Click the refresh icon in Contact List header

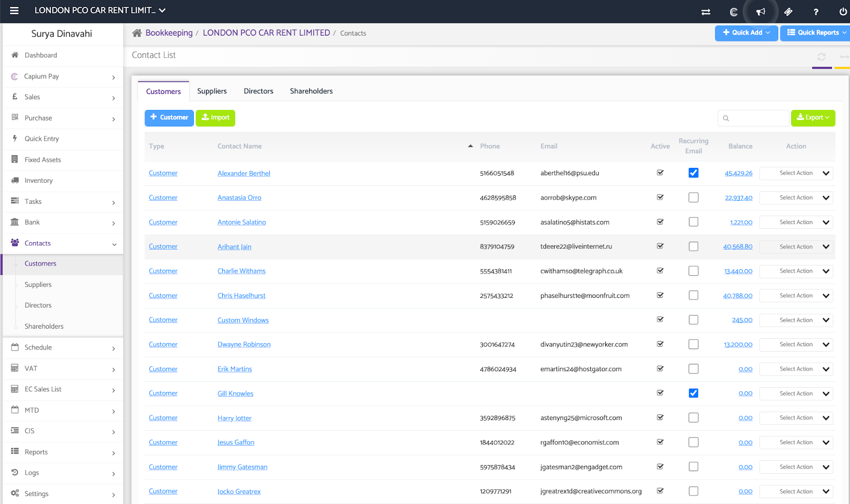(x=821, y=56)
